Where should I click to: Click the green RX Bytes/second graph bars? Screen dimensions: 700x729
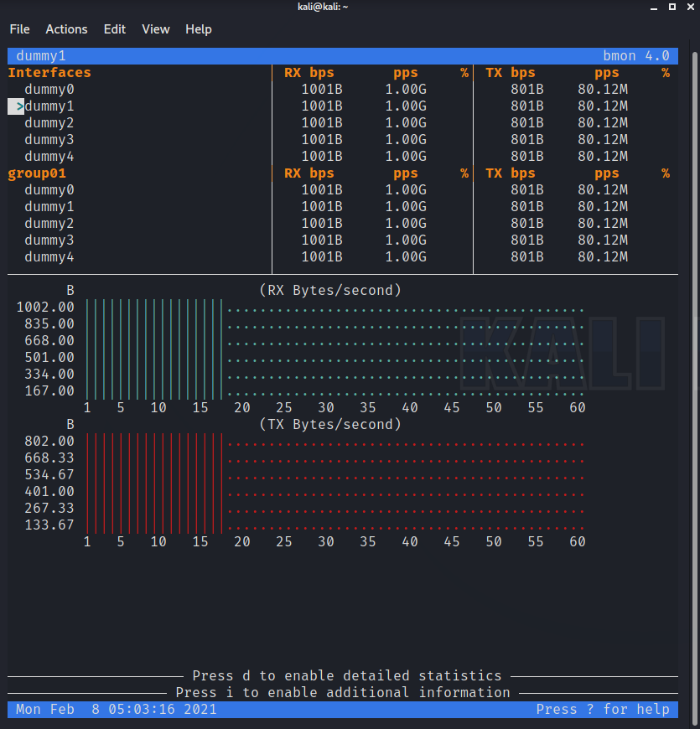pyautogui.click(x=154, y=349)
